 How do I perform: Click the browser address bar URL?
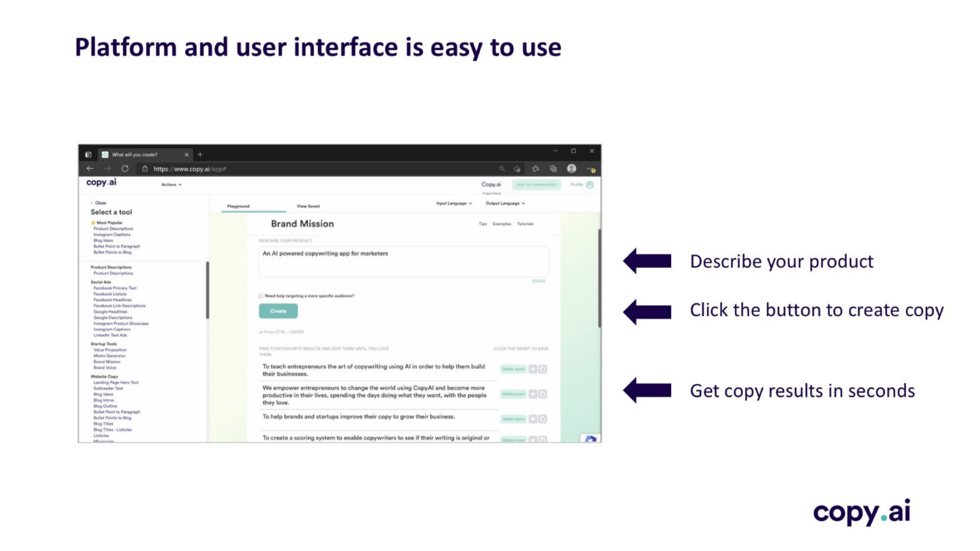click(190, 169)
